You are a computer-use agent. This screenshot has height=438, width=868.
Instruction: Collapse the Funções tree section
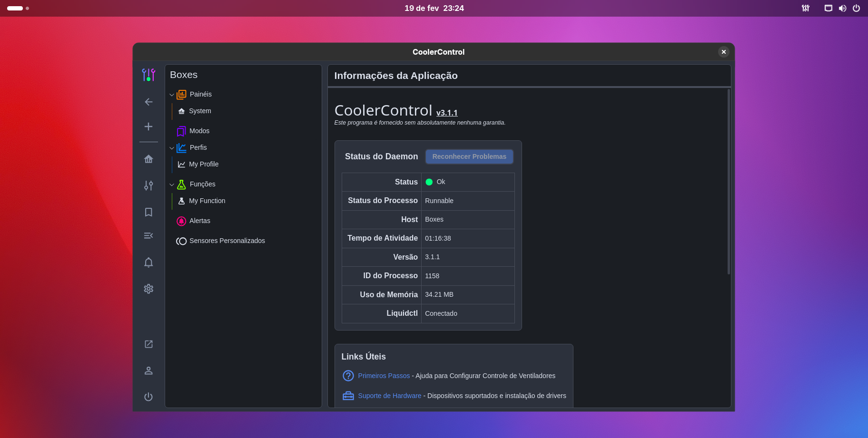pyautogui.click(x=172, y=185)
